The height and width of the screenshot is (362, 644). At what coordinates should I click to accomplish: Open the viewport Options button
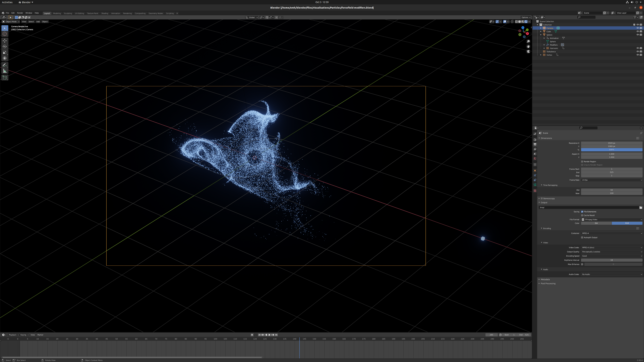(x=525, y=17)
